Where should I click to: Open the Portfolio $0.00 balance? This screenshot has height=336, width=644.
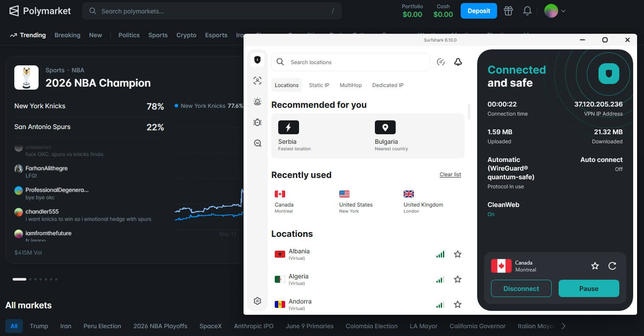412,11
